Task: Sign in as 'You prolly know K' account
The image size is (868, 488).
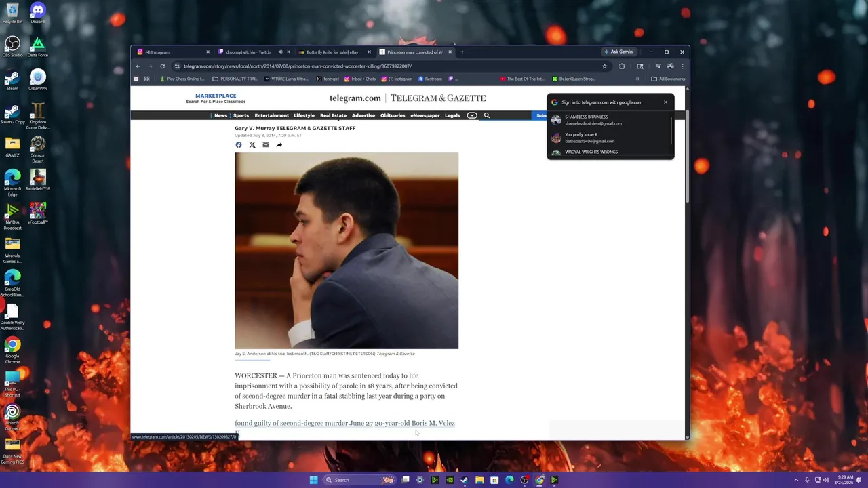Action: 609,138
